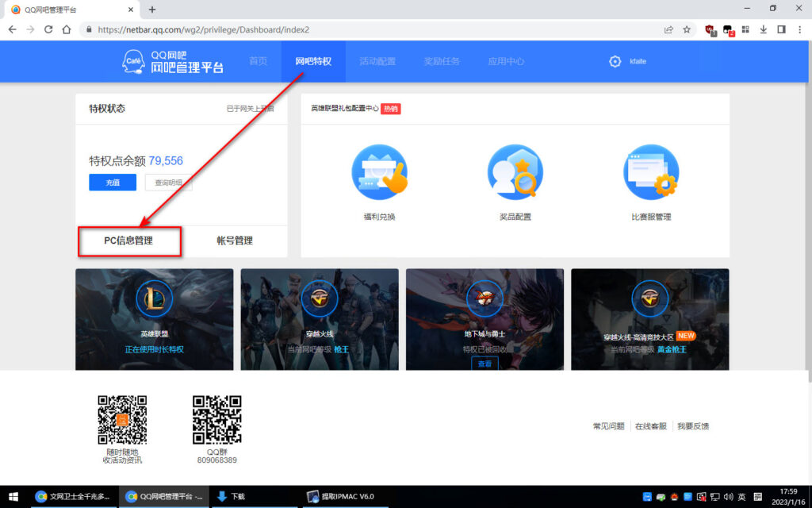Image resolution: width=812 pixels, height=508 pixels.
Task: Open the 奖品配置 prize configuration icon
Action: 515,170
